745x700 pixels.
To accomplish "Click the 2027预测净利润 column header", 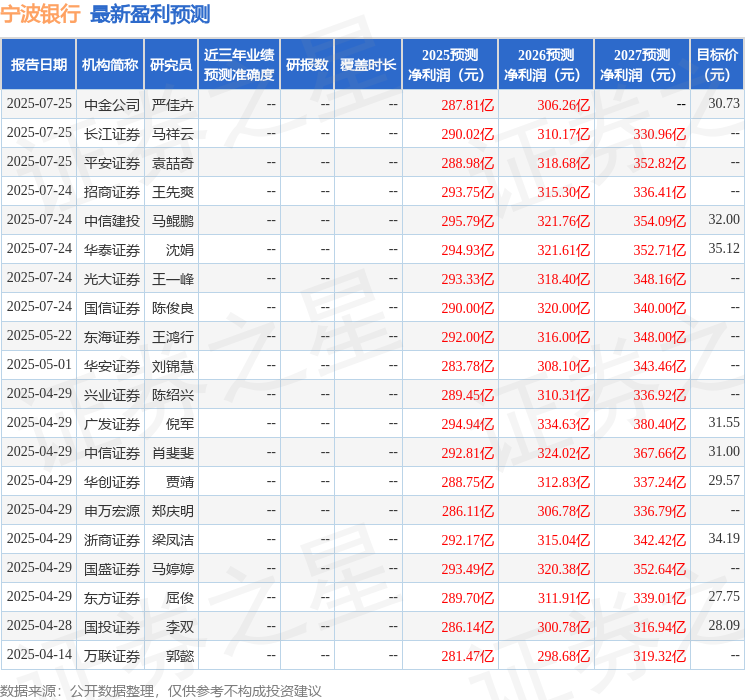I will (x=642, y=65).
